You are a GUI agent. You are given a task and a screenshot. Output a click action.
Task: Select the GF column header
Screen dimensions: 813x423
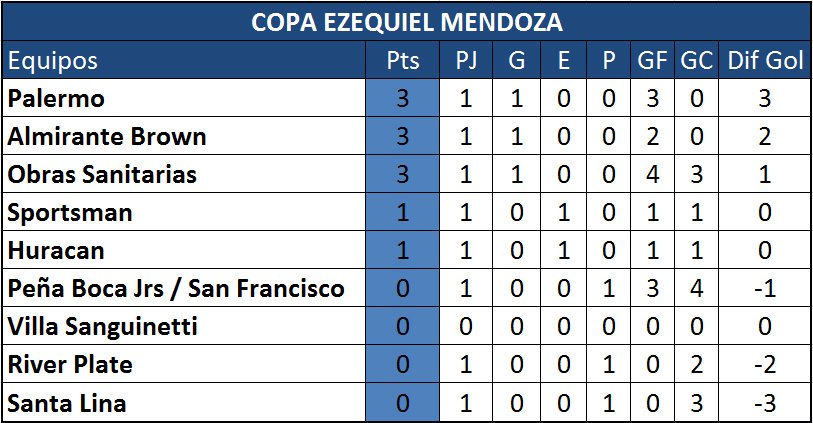pos(652,60)
